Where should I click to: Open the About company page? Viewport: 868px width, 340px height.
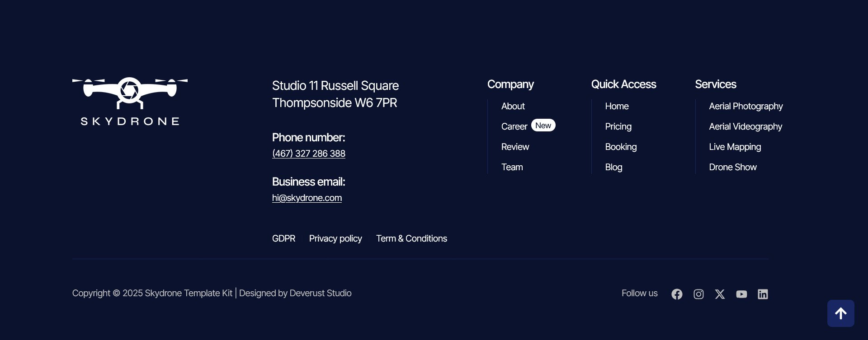tap(513, 106)
